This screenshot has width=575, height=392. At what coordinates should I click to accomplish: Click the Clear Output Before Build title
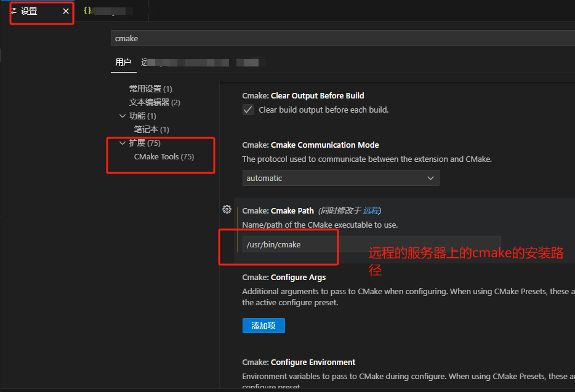303,96
